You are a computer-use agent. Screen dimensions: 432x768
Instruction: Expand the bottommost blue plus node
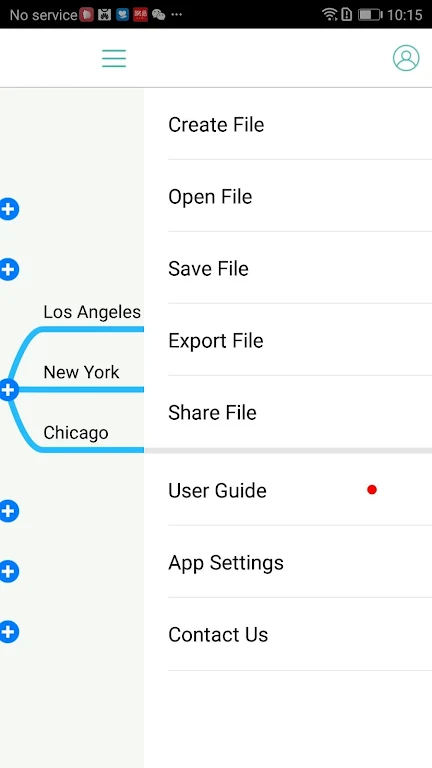pos(9,631)
